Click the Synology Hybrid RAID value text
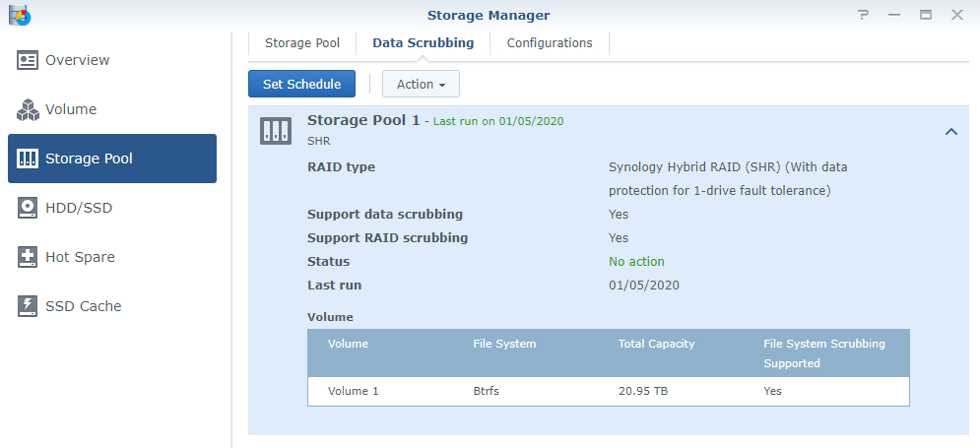This screenshot has height=448, width=980. point(728,178)
